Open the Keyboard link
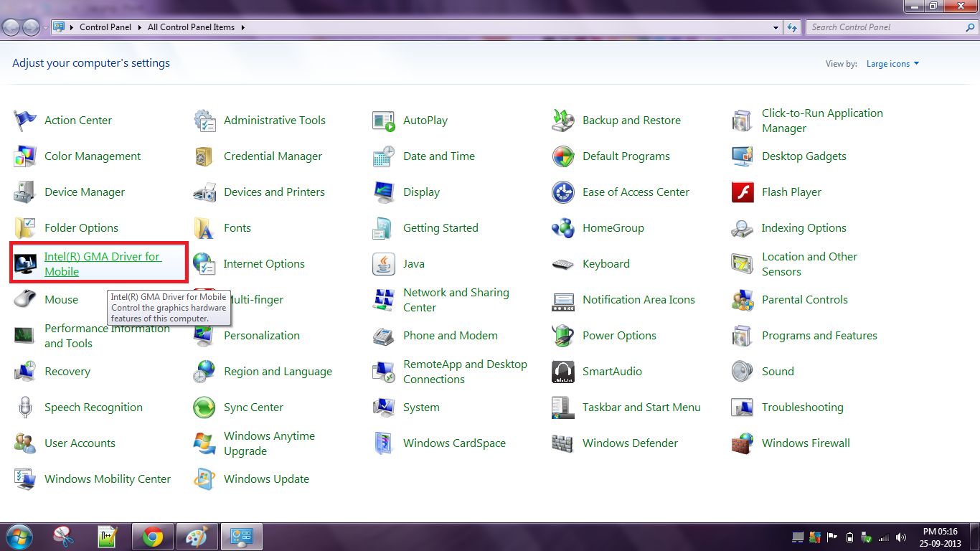The width and height of the screenshot is (980, 551). click(x=606, y=264)
